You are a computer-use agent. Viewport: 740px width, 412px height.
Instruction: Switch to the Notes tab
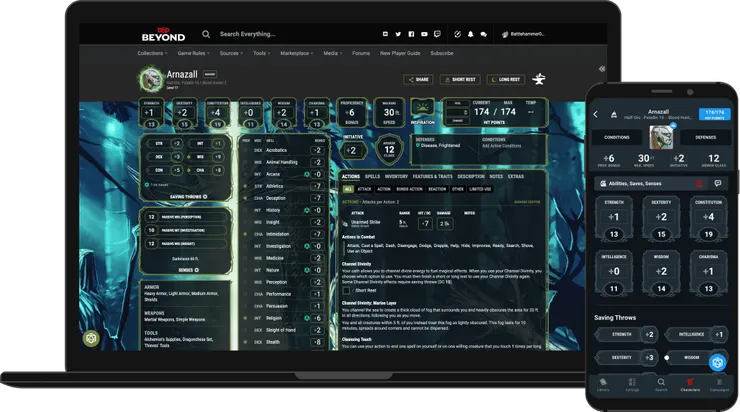point(496,177)
